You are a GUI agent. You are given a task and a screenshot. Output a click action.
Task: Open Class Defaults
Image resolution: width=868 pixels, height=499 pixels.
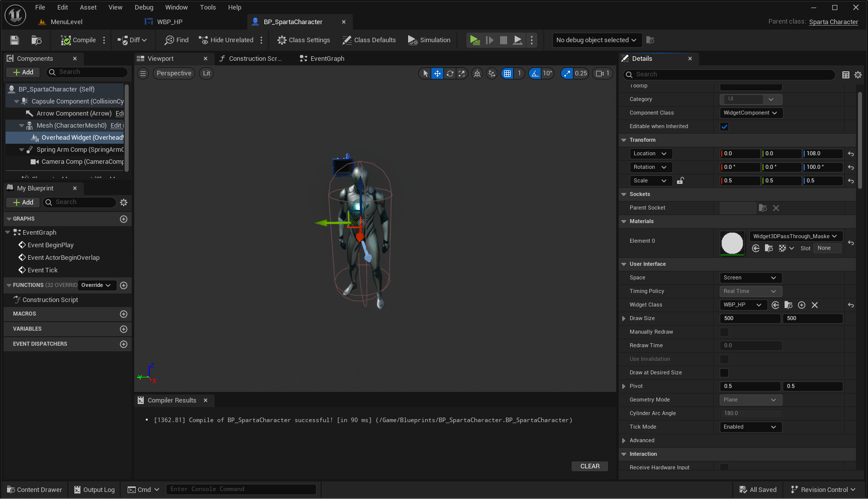(x=369, y=40)
